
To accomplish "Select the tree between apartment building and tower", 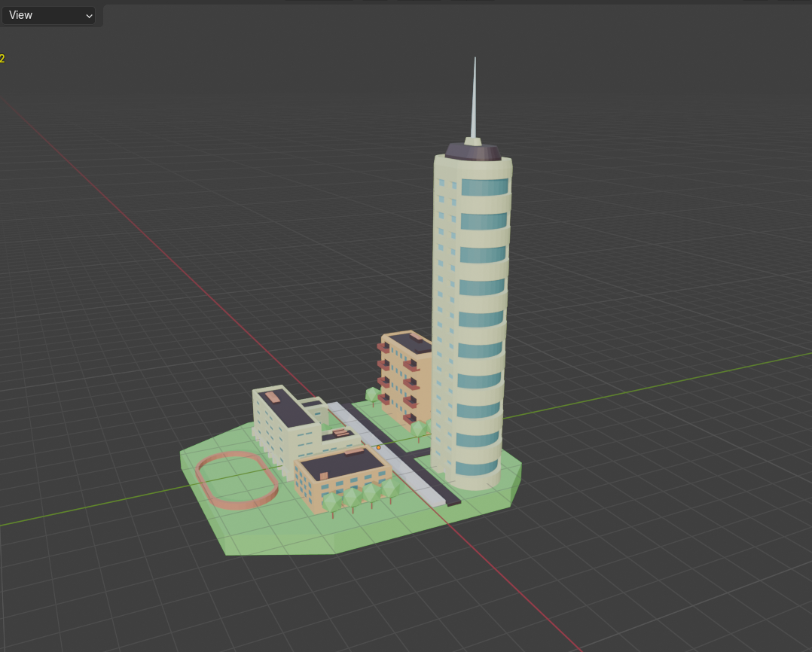I will (418, 429).
